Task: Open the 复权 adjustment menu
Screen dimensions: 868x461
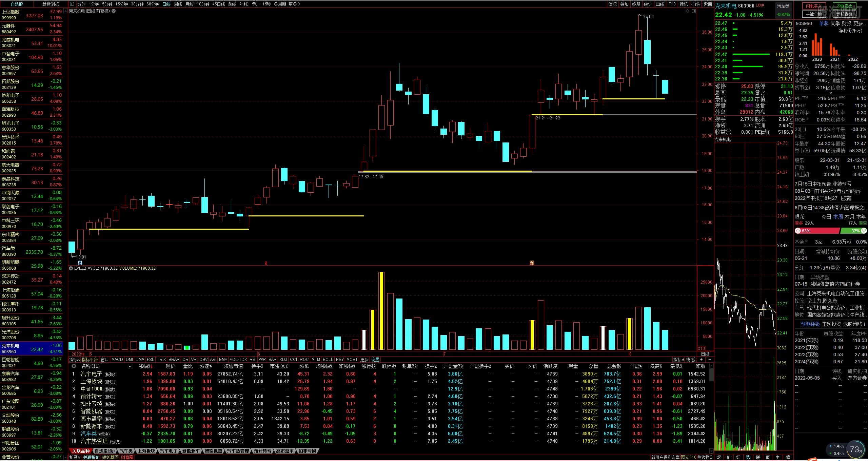Action: click(613, 4)
